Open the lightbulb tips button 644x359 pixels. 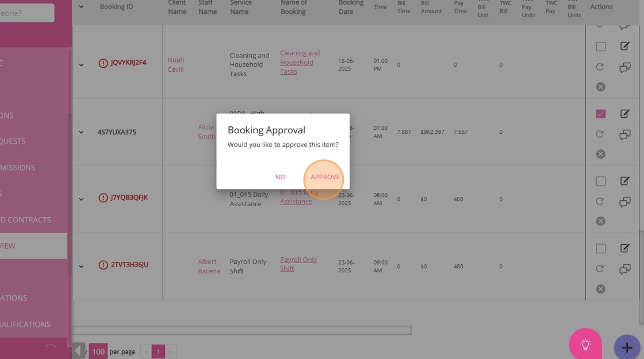585,345
